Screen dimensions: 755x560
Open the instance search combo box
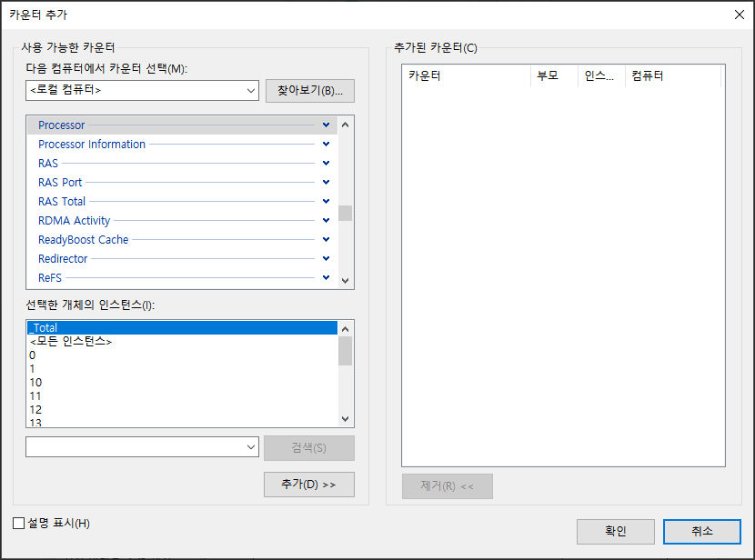(142, 447)
